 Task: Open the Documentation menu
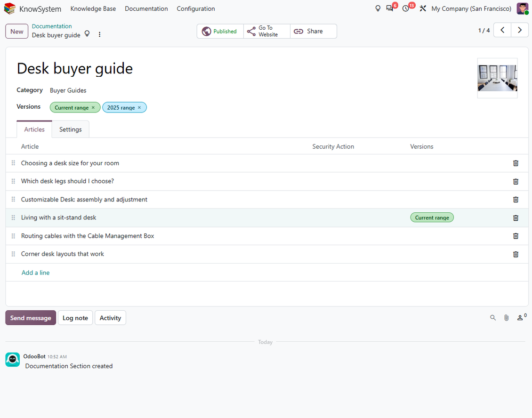click(146, 8)
